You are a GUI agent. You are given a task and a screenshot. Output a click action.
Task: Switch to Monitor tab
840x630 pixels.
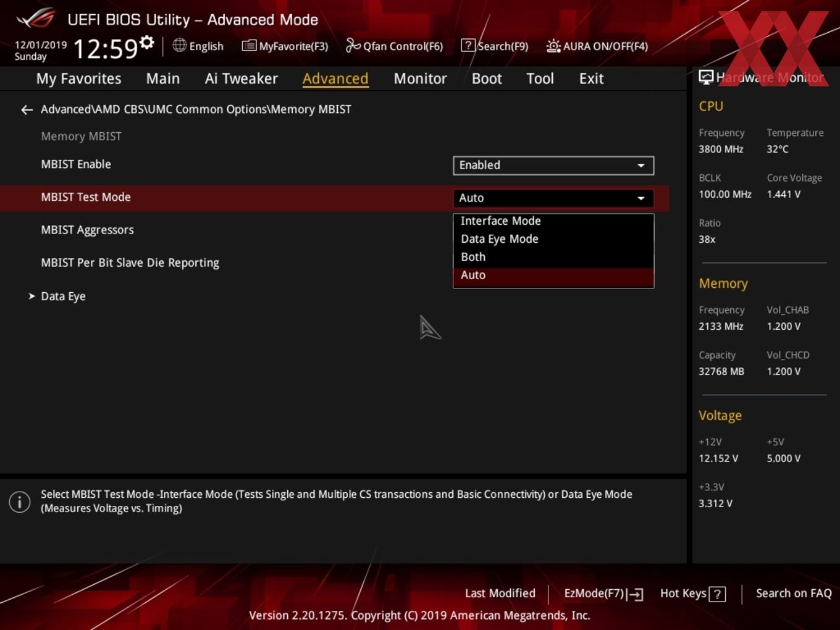[420, 78]
